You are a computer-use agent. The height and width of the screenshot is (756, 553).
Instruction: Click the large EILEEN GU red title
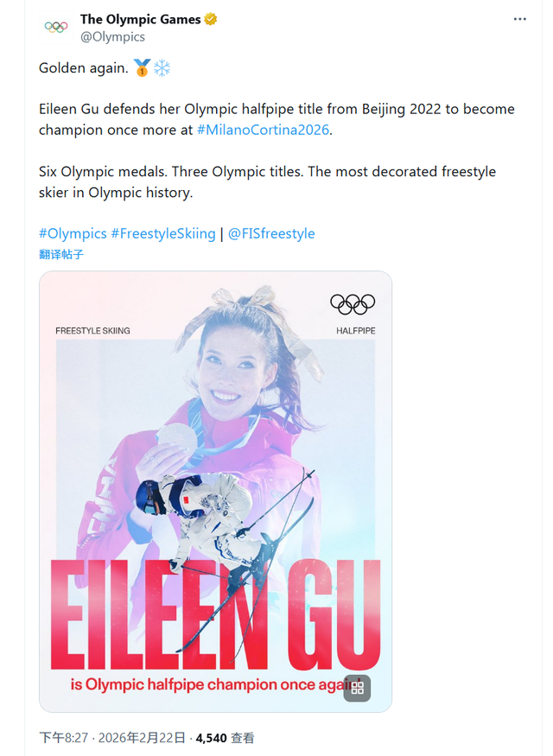[x=215, y=613]
